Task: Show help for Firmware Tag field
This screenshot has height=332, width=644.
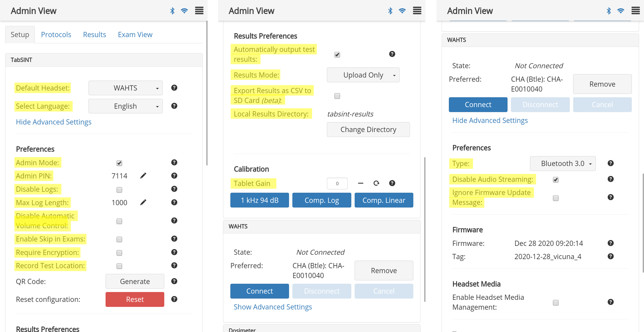Action: [x=611, y=256]
